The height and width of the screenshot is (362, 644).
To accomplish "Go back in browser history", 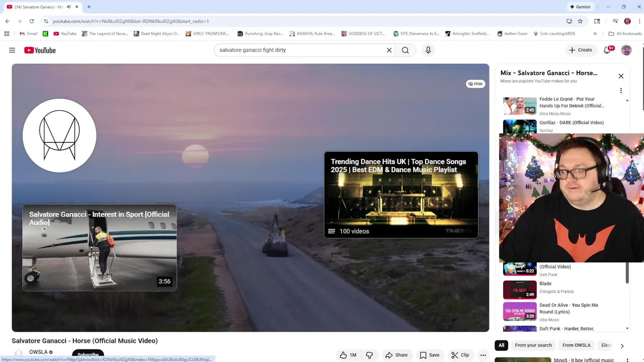I will 8,21.
